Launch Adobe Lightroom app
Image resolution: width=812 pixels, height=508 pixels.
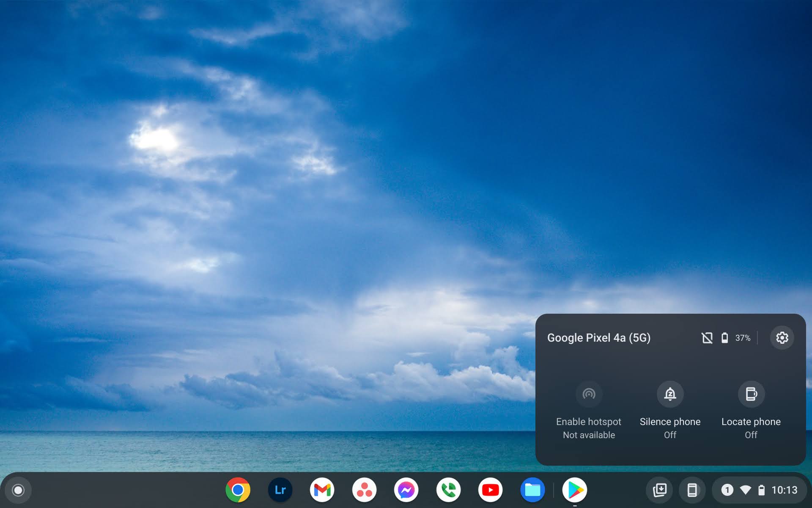click(280, 490)
